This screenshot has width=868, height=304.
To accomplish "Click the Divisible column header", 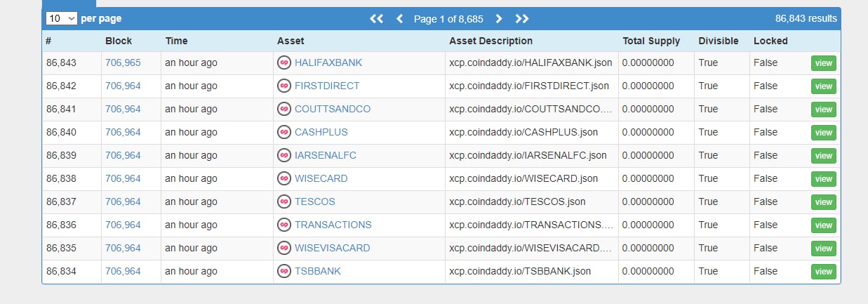I will (x=719, y=41).
